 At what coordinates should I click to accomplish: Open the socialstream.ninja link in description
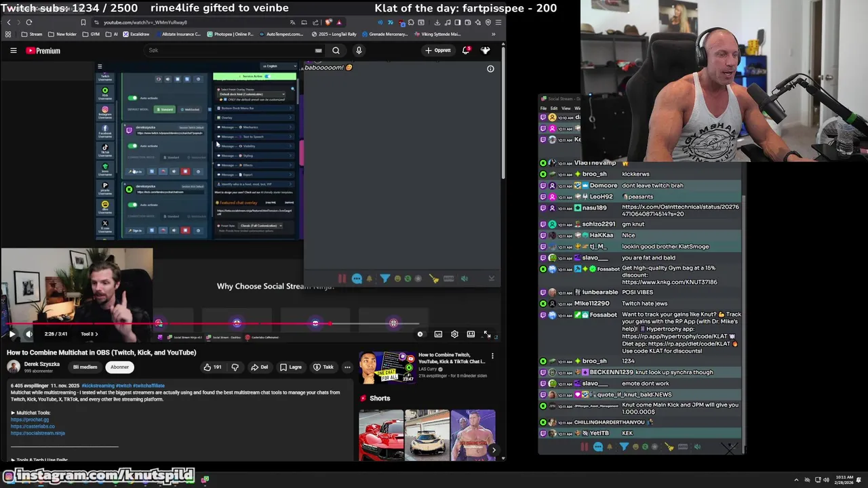[38, 433]
